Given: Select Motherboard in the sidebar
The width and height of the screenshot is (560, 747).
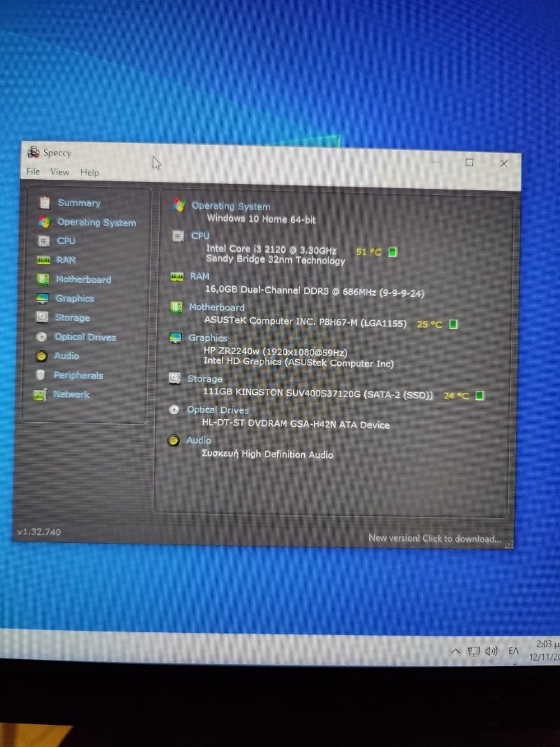Looking at the screenshot, I should pyautogui.click(x=84, y=279).
